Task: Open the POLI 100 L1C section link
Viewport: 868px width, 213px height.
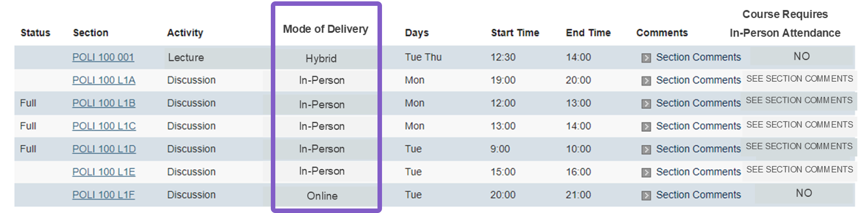Action: pyautogui.click(x=104, y=126)
